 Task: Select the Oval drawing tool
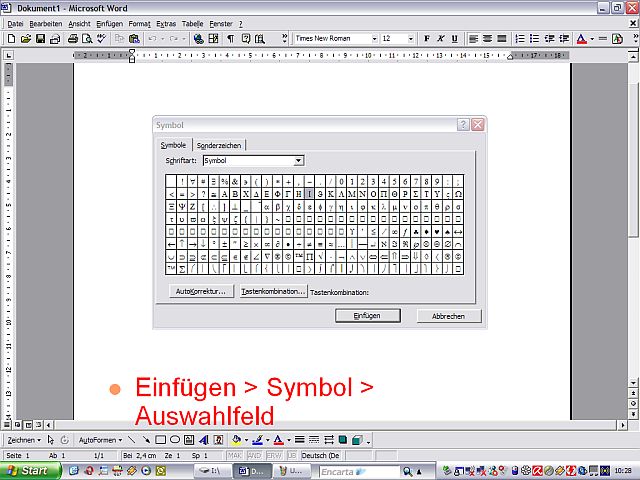tap(175, 440)
